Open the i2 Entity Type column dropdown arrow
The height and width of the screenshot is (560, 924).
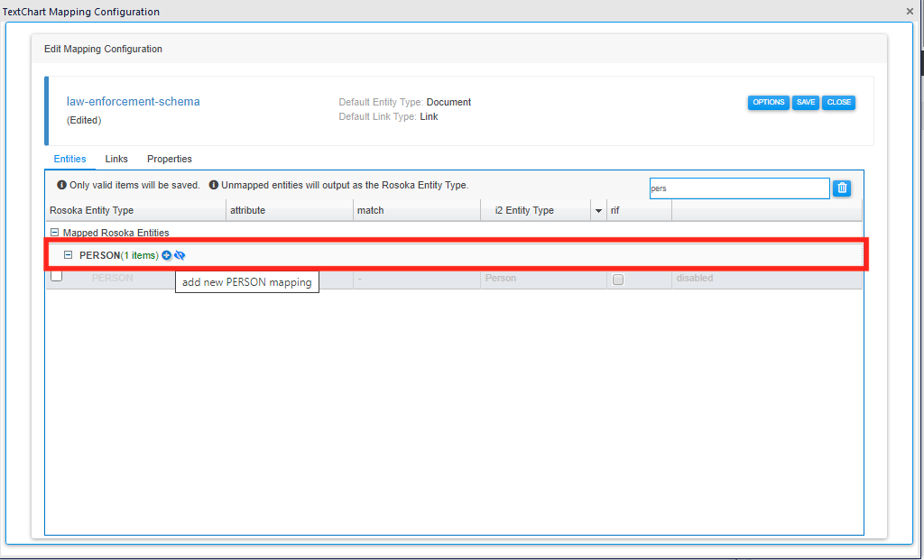(x=598, y=211)
